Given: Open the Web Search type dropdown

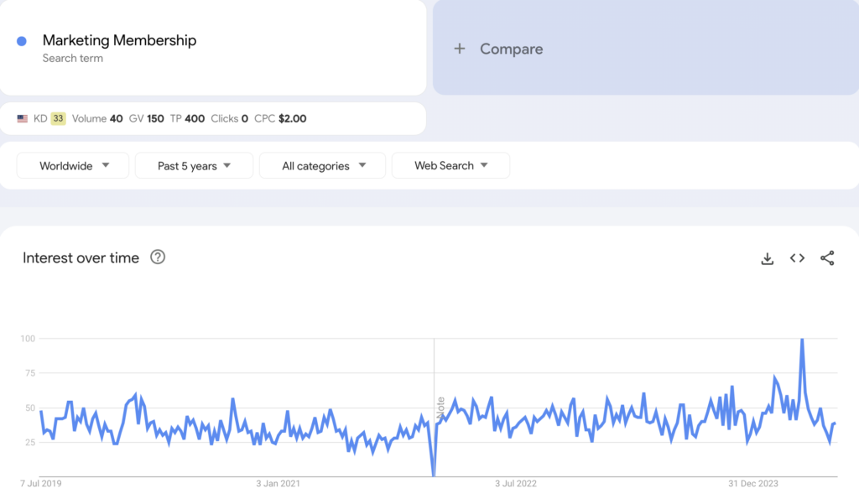Looking at the screenshot, I should tap(450, 166).
